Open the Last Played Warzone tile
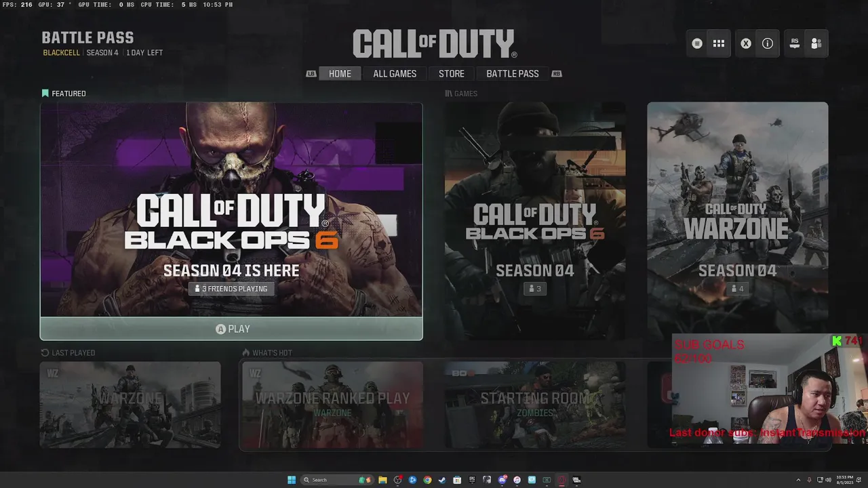This screenshot has height=488, width=868. point(130,405)
